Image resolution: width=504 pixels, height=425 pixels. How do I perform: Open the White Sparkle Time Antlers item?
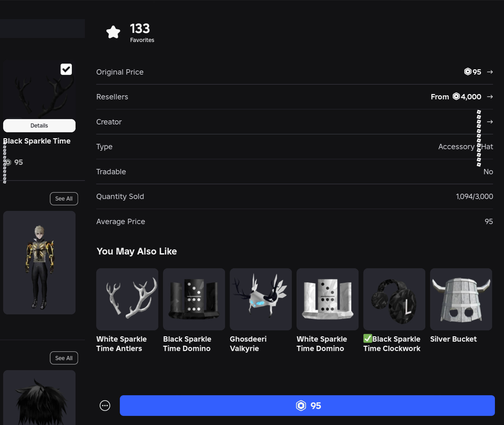pos(127,299)
